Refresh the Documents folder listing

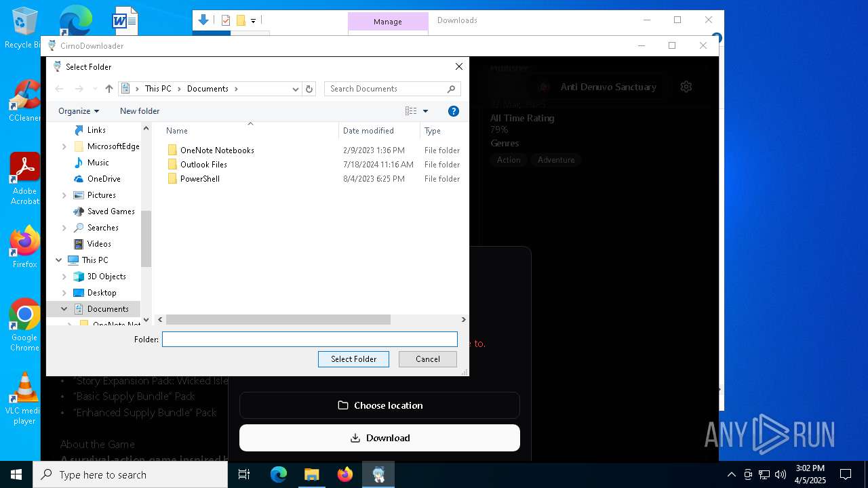309,89
